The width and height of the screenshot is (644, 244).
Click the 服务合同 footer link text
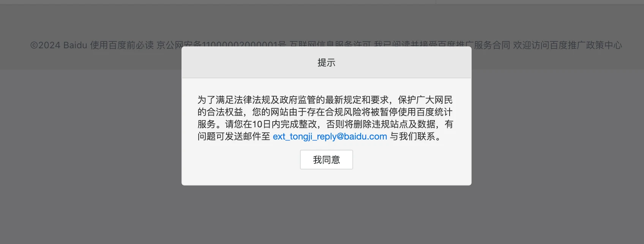click(x=492, y=45)
